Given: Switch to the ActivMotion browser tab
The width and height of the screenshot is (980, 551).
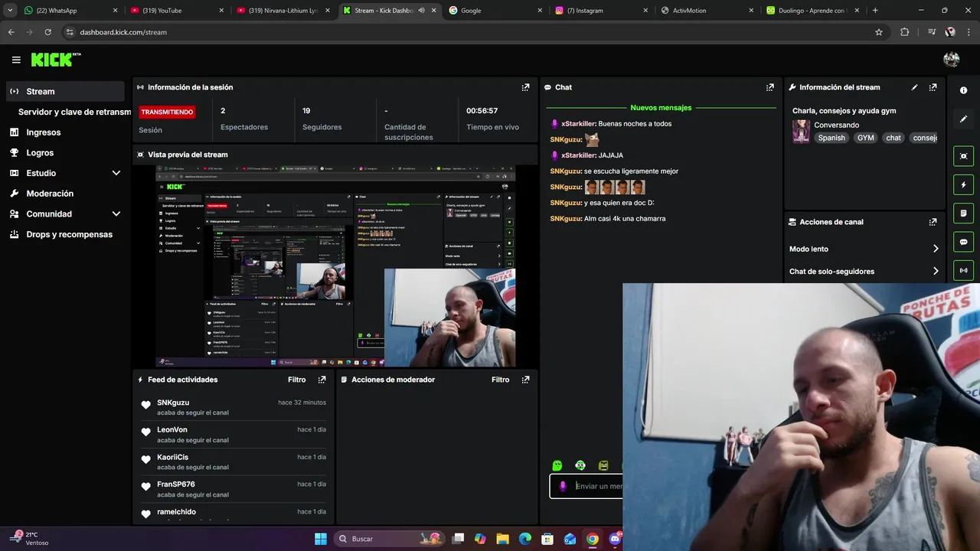Looking at the screenshot, I should click(707, 11).
